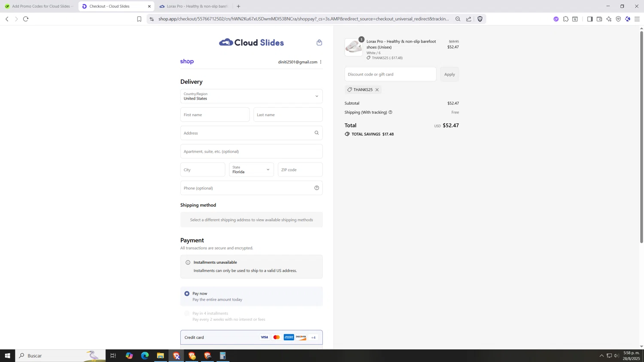The height and width of the screenshot is (362, 644).
Task: Click the phone field help icon
Action: pyautogui.click(x=316, y=188)
